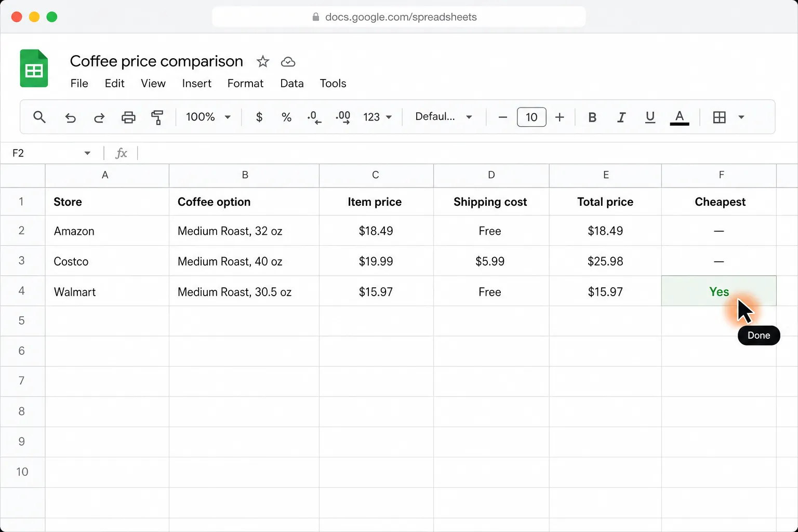Open the Insert menu

tap(197, 84)
